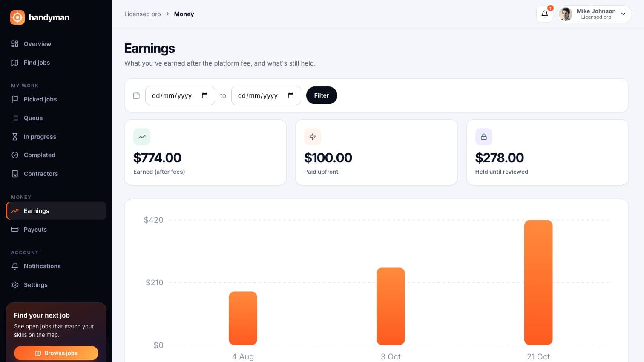Click the lightning icon on Paid upfront card

pyautogui.click(x=313, y=137)
